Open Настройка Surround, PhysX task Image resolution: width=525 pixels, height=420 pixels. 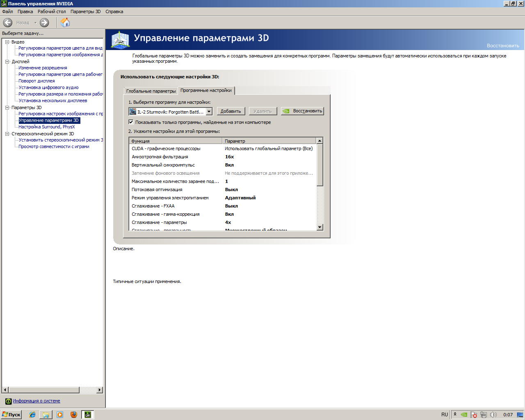point(47,127)
